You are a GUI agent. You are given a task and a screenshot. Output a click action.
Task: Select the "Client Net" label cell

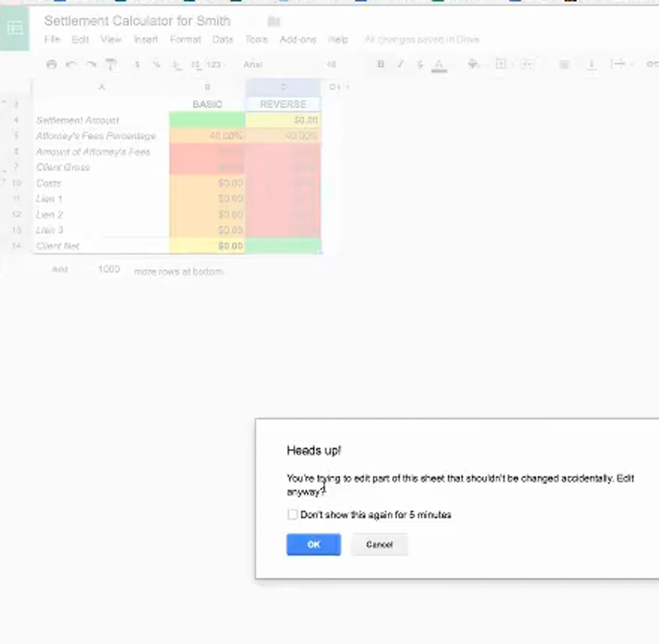101,246
